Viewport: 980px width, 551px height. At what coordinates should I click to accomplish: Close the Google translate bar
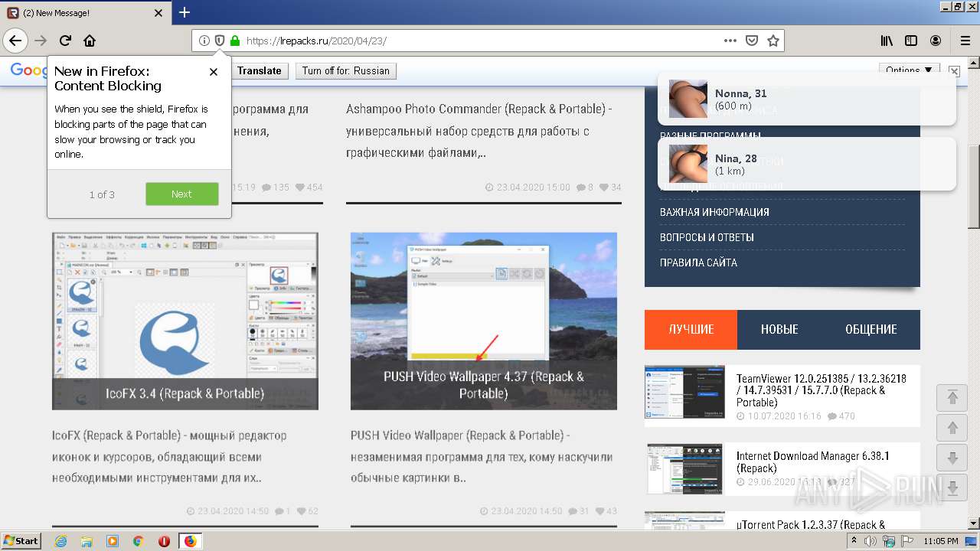click(x=954, y=70)
